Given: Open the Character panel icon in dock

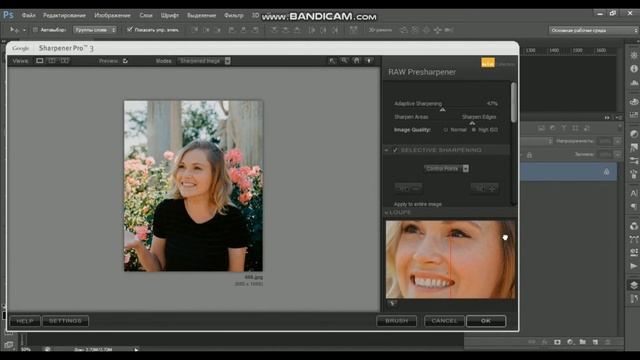Looking at the screenshot, I should pyautogui.click(x=634, y=193).
